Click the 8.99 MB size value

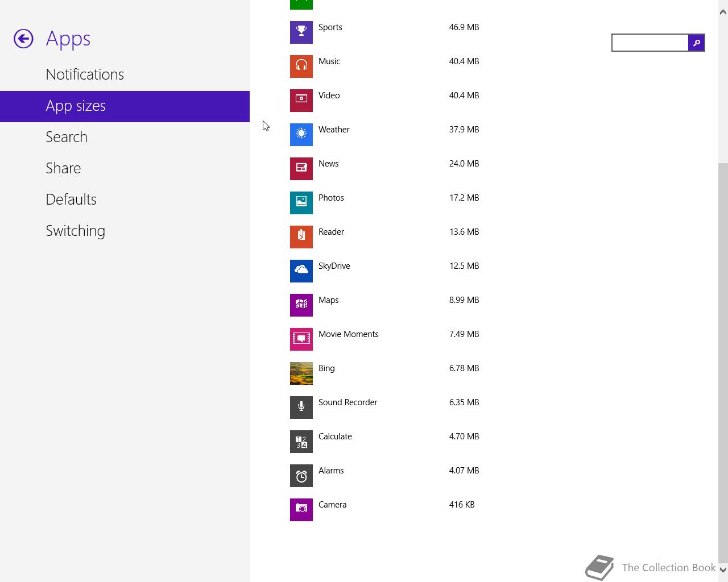point(464,300)
